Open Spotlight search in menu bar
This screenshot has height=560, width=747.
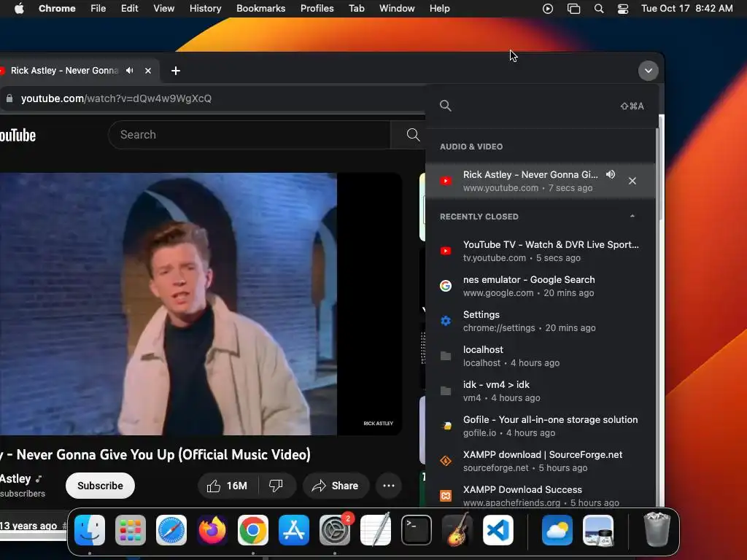click(x=599, y=9)
